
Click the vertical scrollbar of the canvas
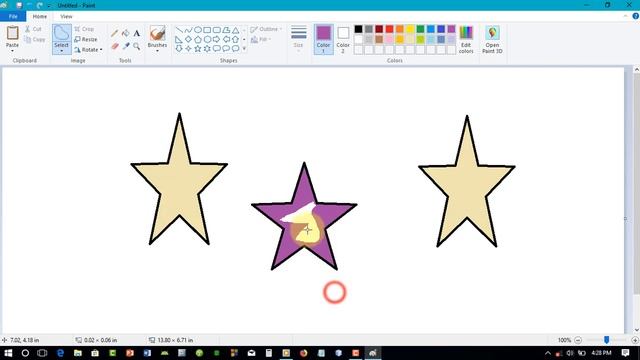click(x=636, y=184)
